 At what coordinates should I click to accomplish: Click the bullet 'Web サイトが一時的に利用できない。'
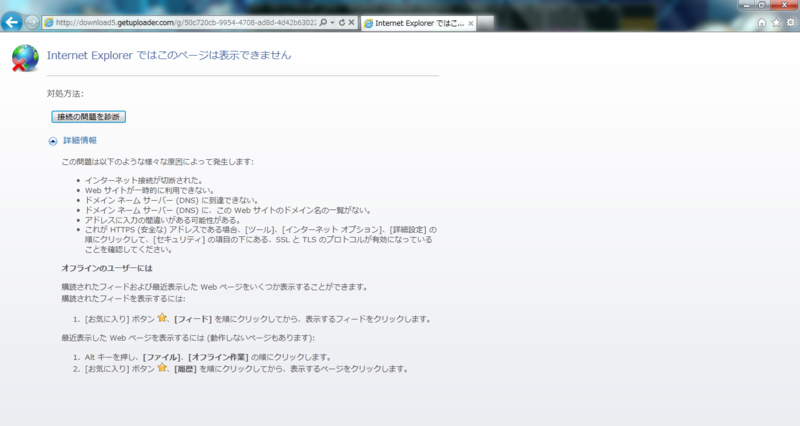point(149,190)
